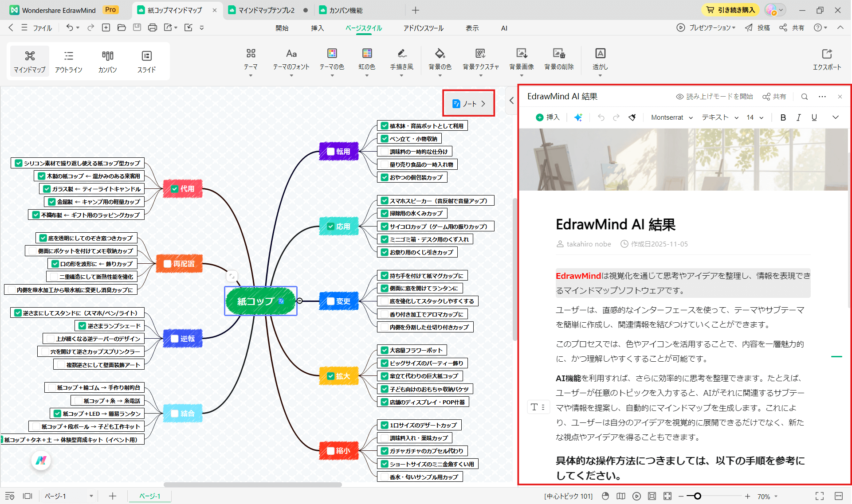Screen dimensions: 852x504
Task: Use the format painter in the AI panel
Action: point(632,117)
